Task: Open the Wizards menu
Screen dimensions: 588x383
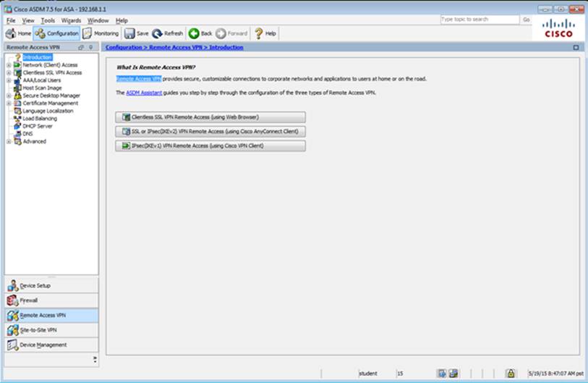Action: (x=71, y=20)
